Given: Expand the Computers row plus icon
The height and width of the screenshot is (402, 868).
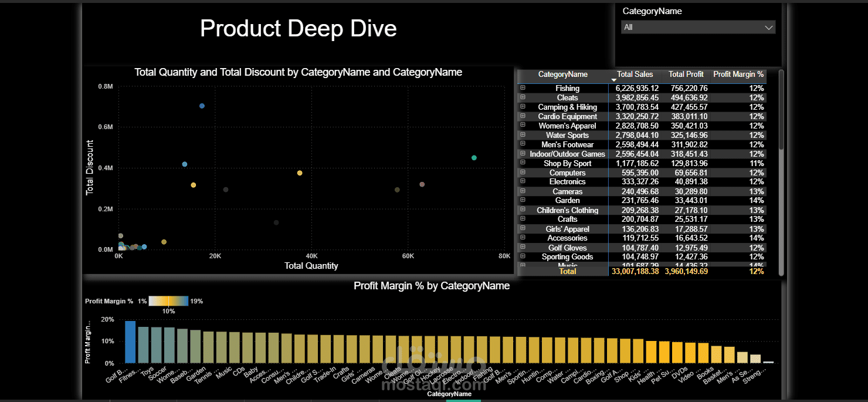Looking at the screenshot, I should pos(523,173).
